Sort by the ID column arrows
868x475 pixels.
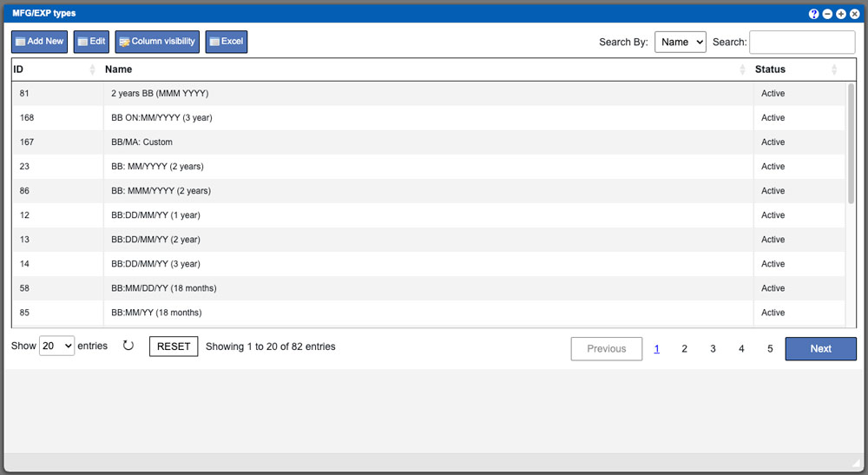click(93, 69)
